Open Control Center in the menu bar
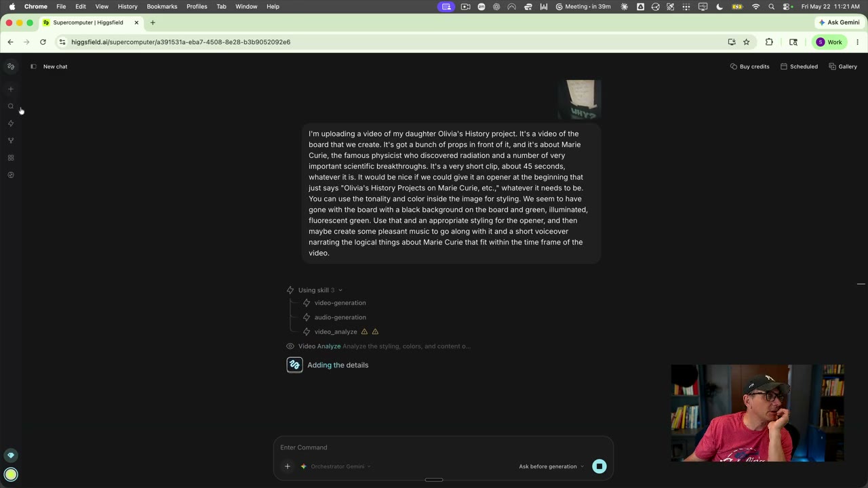Viewport: 868px width, 488px height. click(787, 6)
